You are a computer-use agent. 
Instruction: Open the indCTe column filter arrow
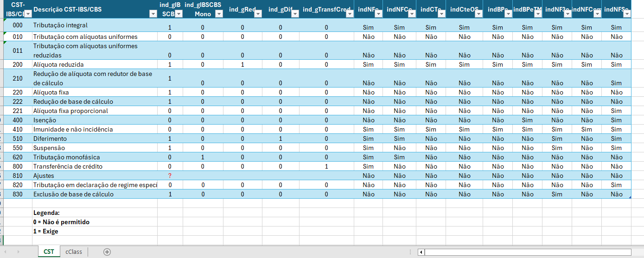pos(440,14)
